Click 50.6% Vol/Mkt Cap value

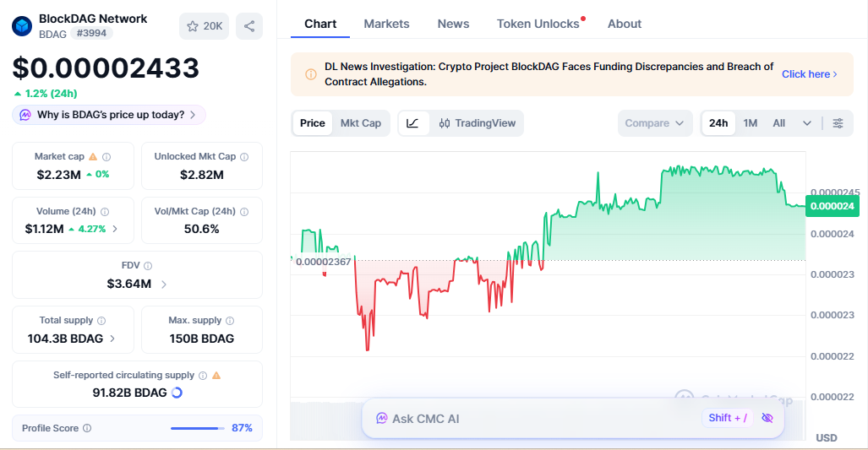201,229
